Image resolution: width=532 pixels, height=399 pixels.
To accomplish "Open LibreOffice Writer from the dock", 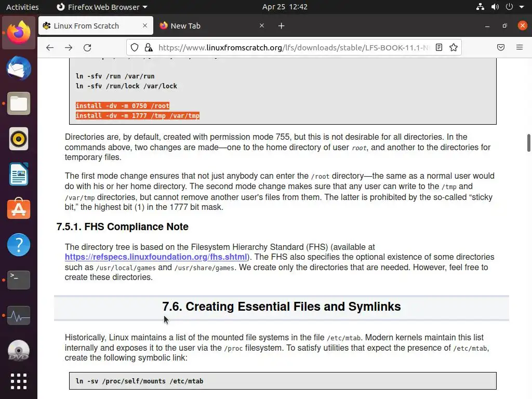I will click(x=19, y=174).
